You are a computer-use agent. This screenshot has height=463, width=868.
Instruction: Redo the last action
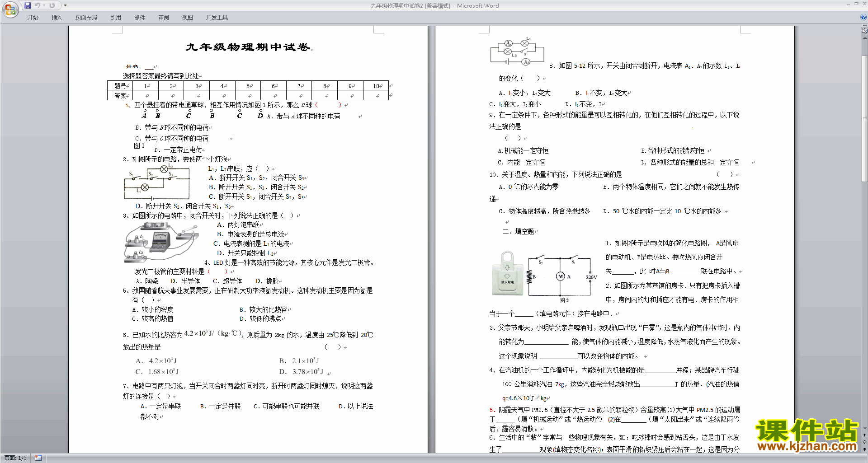52,5
